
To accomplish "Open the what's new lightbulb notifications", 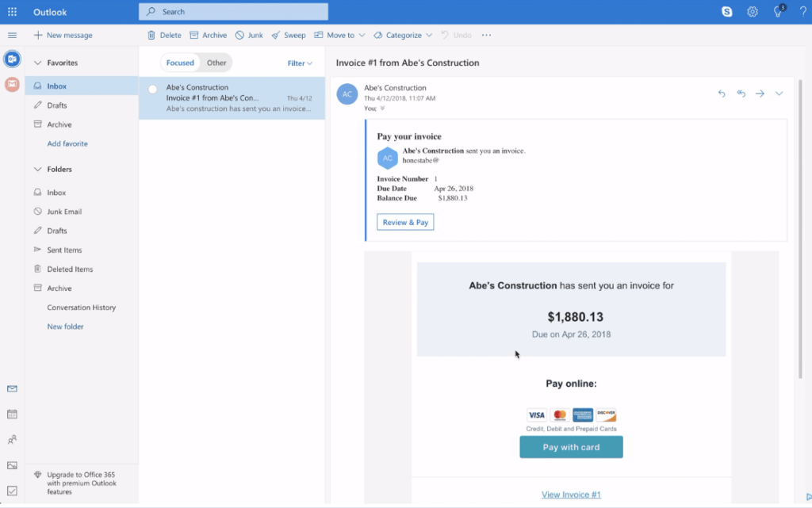I will click(779, 11).
